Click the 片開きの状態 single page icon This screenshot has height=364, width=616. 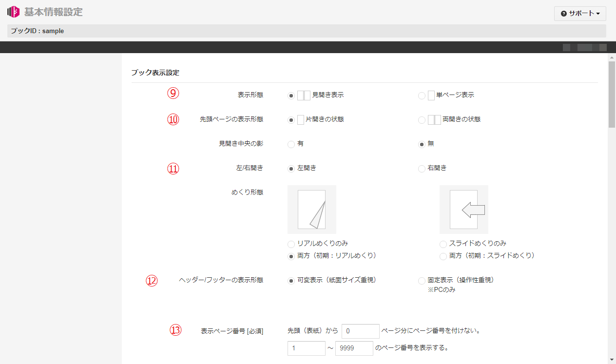click(301, 119)
